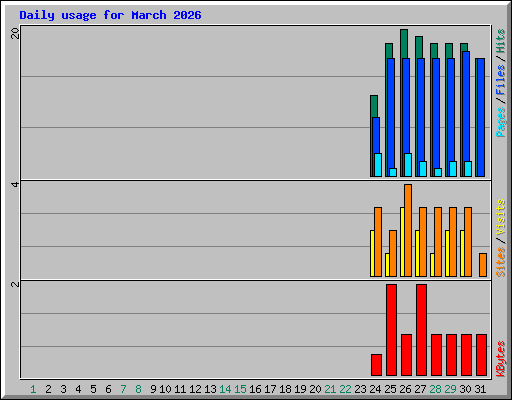The width and height of the screenshot is (512, 400).
Task: Click day label '25' on the axis
Action: [x=390, y=389]
